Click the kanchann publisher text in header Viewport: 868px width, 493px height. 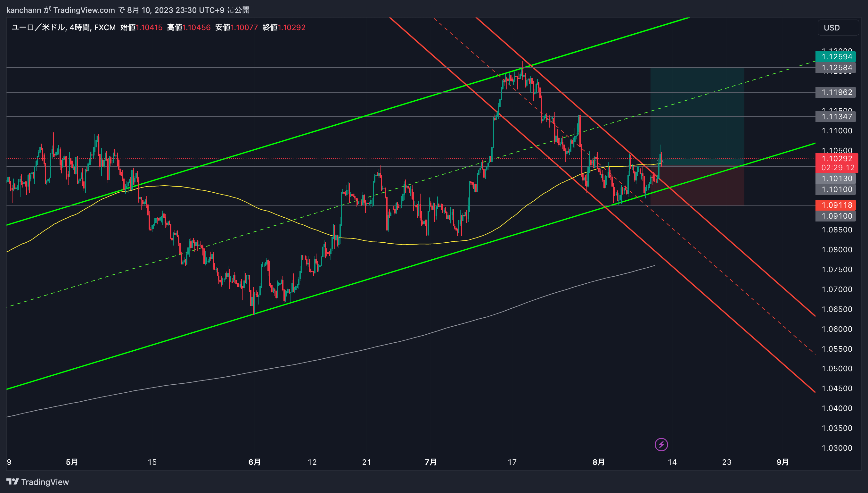pyautogui.click(x=24, y=10)
